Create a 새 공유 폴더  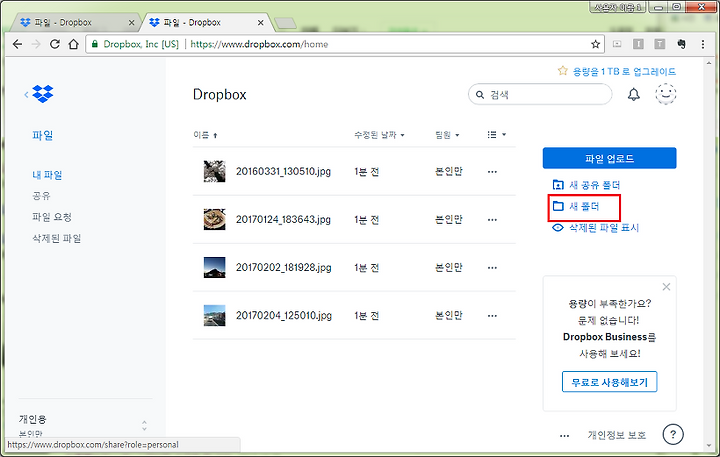pyautogui.click(x=586, y=185)
